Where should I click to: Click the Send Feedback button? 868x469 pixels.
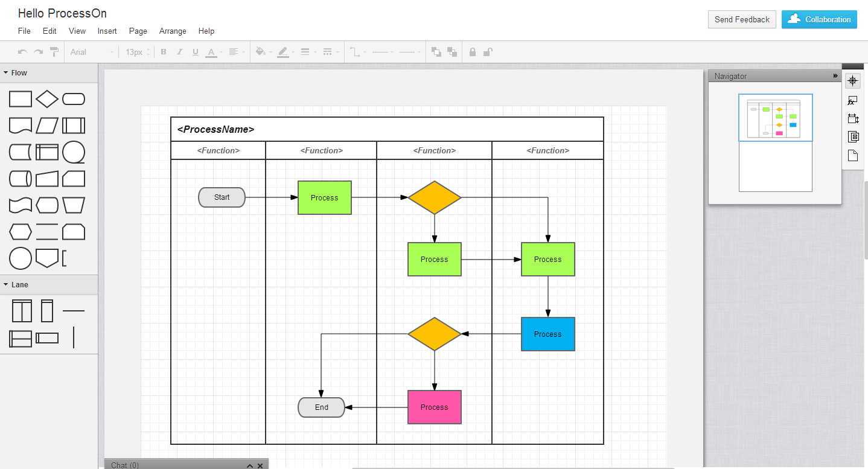(742, 19)
